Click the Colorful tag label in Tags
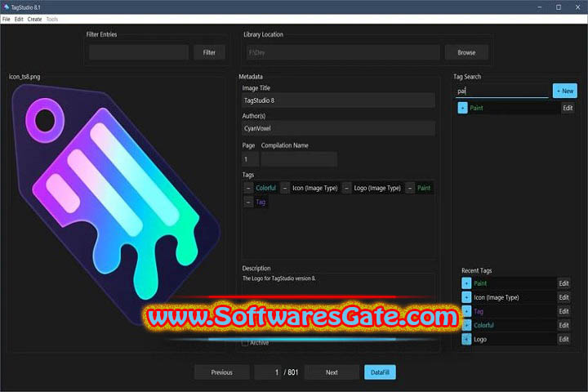 [x=266, y=188]
